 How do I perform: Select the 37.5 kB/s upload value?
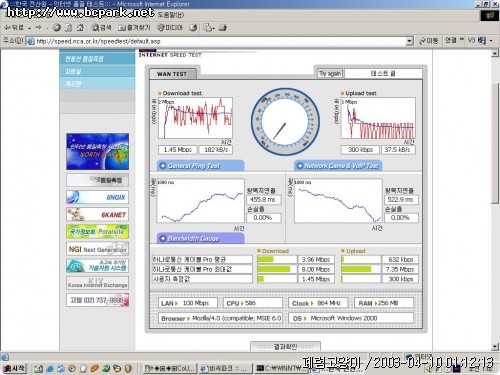(x=398, y=150)
